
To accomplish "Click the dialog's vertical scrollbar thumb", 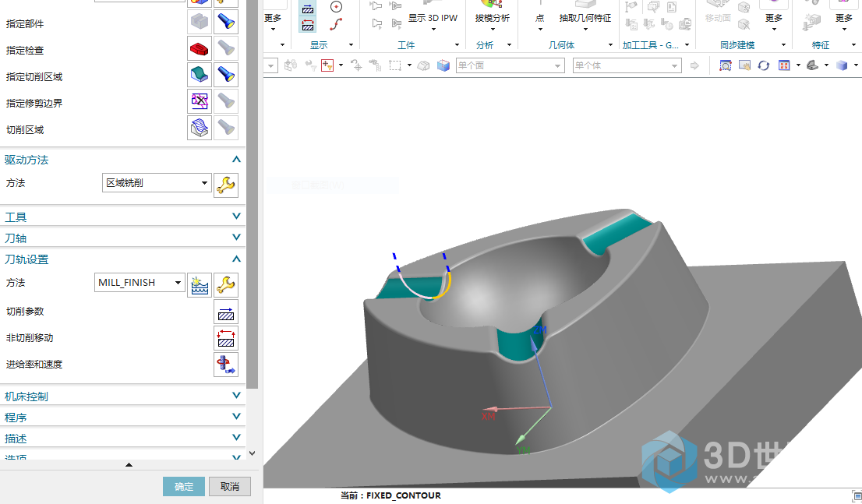I will tap(252, 195).
